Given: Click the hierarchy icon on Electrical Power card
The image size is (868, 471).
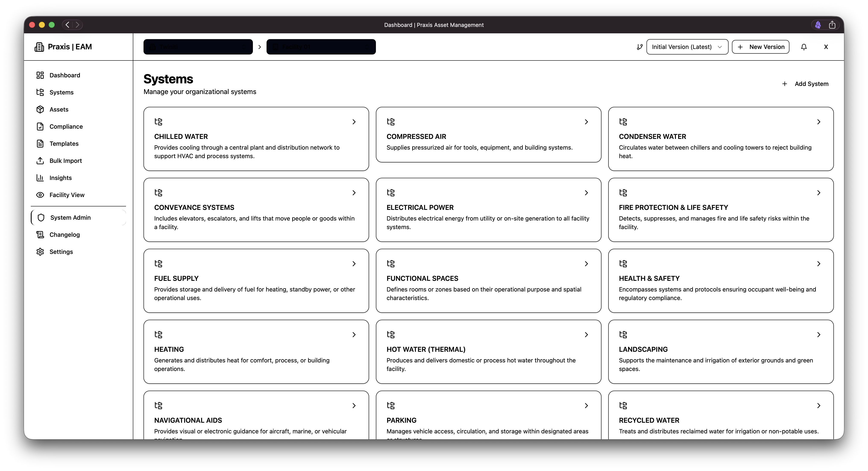Looking at the screenshot, I should pos(390,193).
